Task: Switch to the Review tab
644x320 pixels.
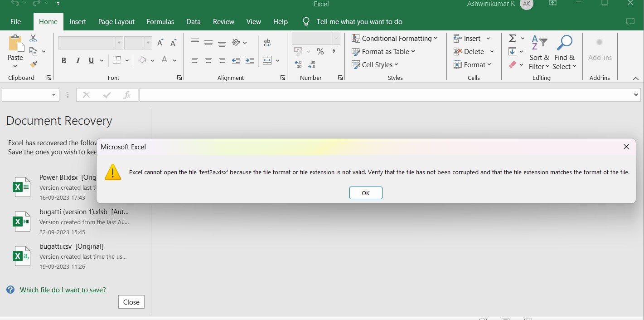Action: [223, 21]
